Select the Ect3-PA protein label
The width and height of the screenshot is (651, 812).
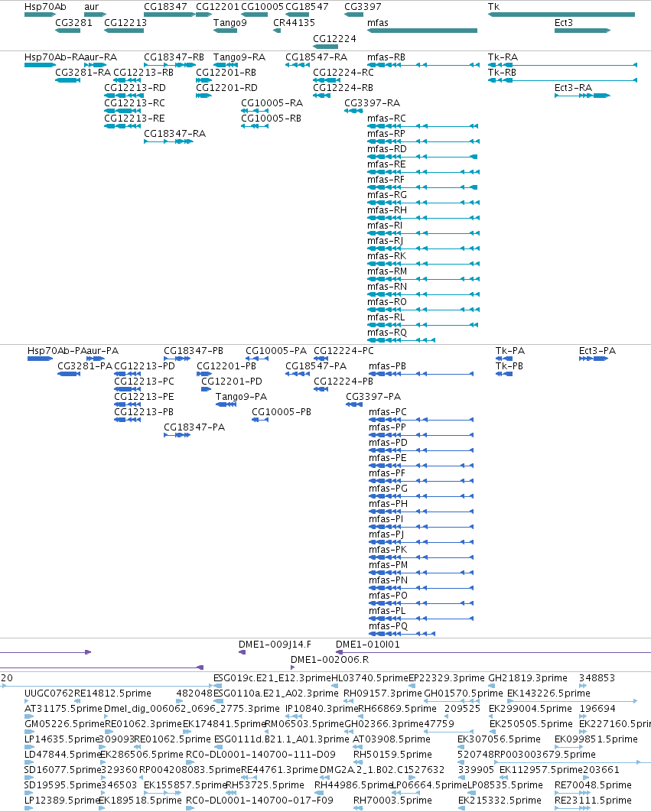pyautogui.click(x=597, y=351)
